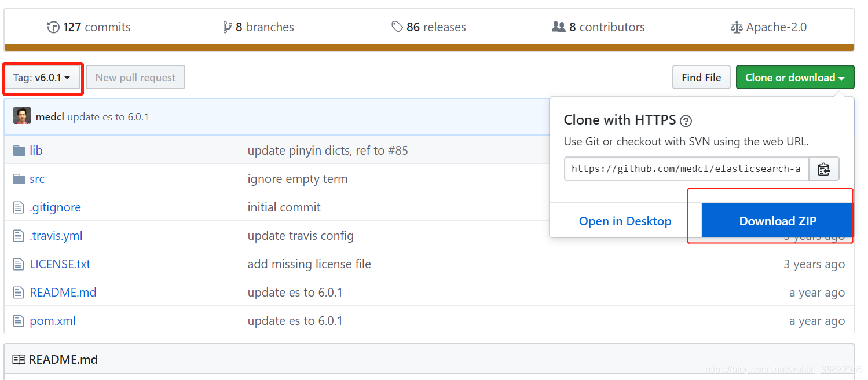Expand the Clone or download dropdown

click(x=795, y=77)
